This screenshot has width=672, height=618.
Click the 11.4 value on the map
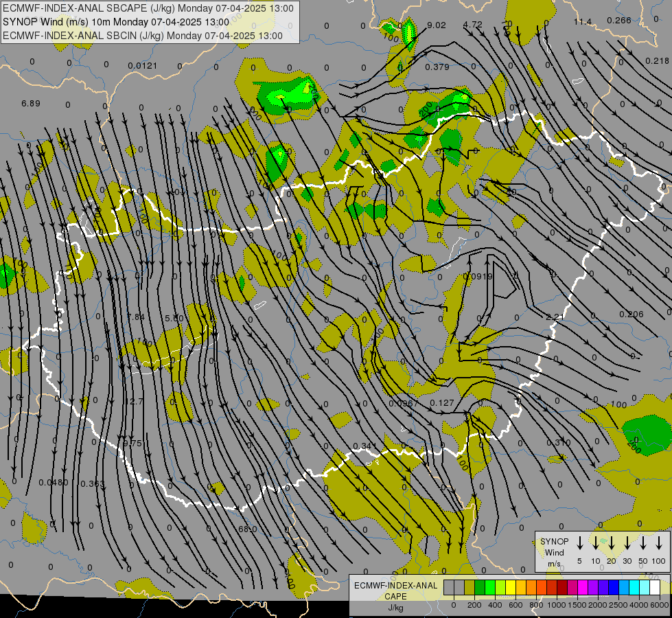pyautogui.click(x=583, y=21)
